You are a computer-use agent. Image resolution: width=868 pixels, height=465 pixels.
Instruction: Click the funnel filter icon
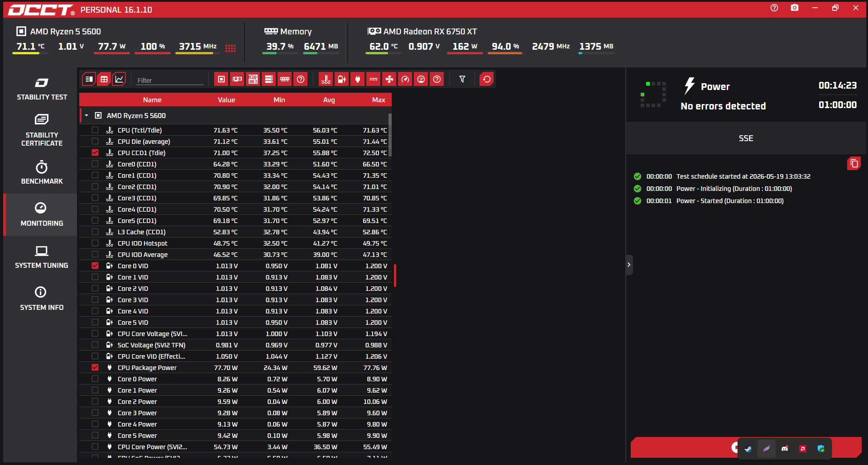pyautogui.click(x=462, y=79)
